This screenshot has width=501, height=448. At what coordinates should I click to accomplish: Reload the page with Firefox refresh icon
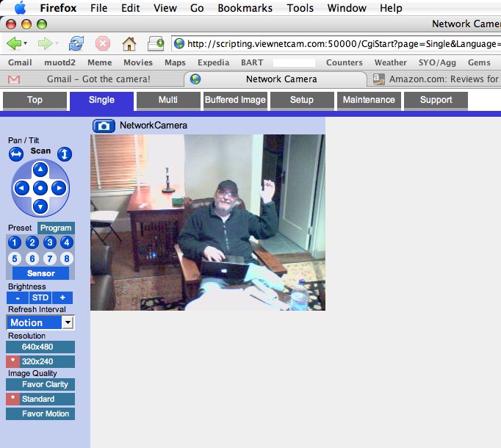click(76, 43)
